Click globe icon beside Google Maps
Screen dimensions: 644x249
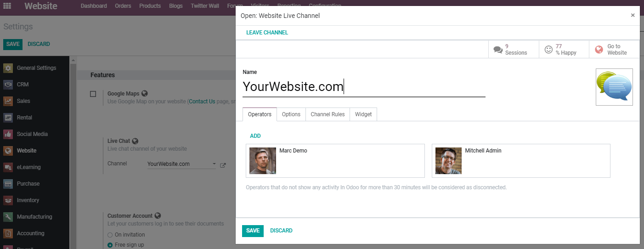pos(145,93)
